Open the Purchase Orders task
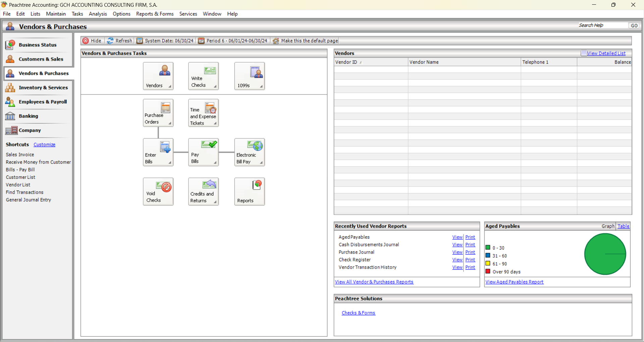This screenshot has height=342, width=644. (x=158, y=113)
